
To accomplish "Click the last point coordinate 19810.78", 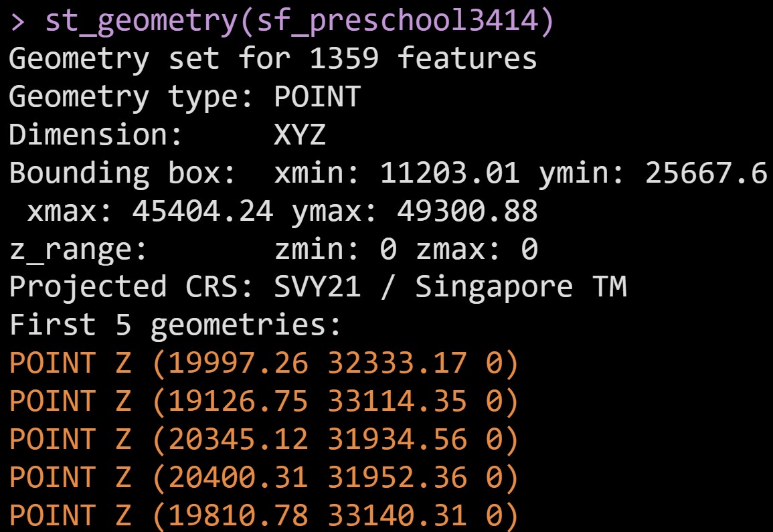I will click(237, 515).
